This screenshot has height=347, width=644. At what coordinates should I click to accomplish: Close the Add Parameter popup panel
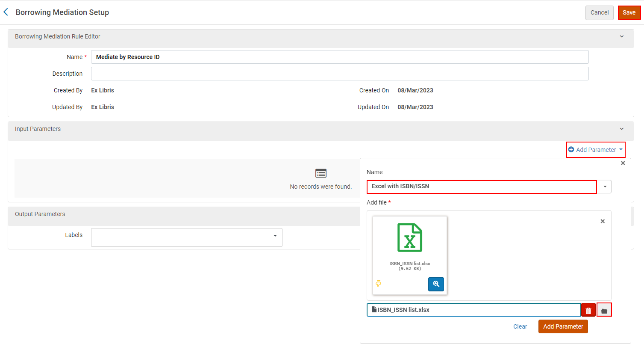tap(623, 163)
